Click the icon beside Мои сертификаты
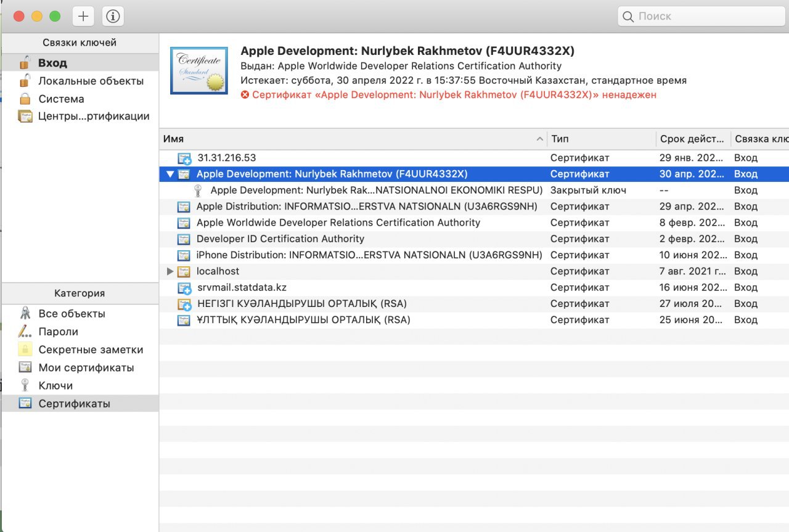This screenshot has height=532, width=789. tap(25, 367)
